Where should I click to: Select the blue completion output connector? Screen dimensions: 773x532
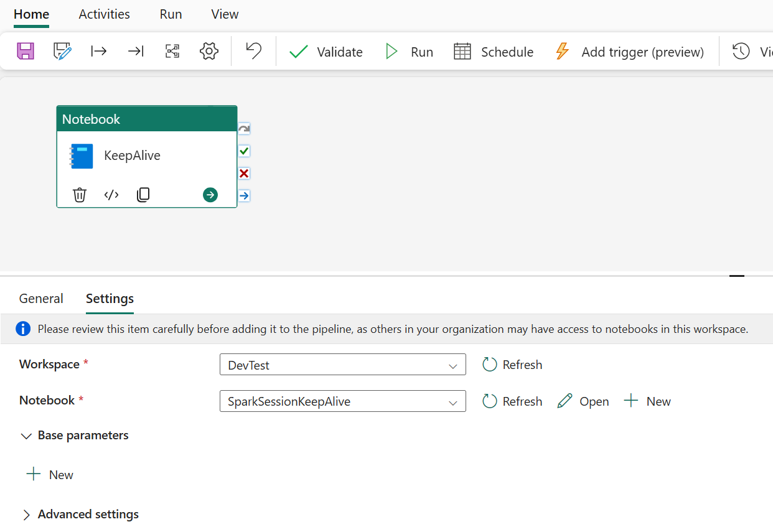[x=243, y=195]
